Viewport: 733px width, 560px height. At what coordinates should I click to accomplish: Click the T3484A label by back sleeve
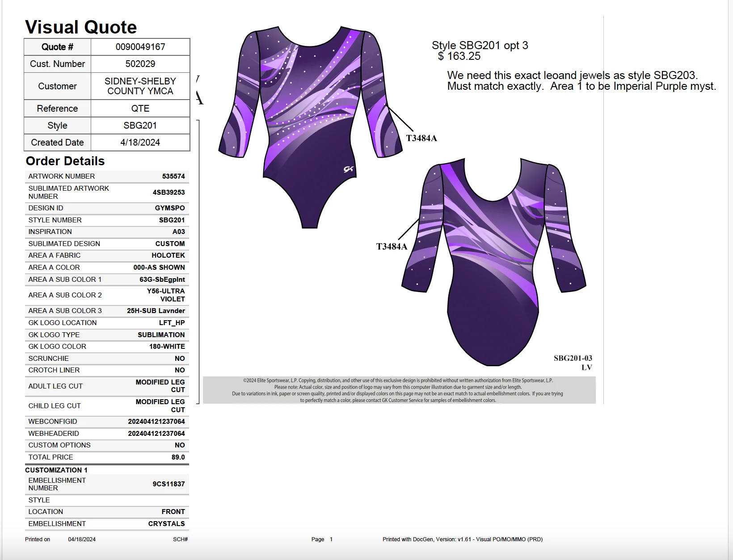coord(392,247)
